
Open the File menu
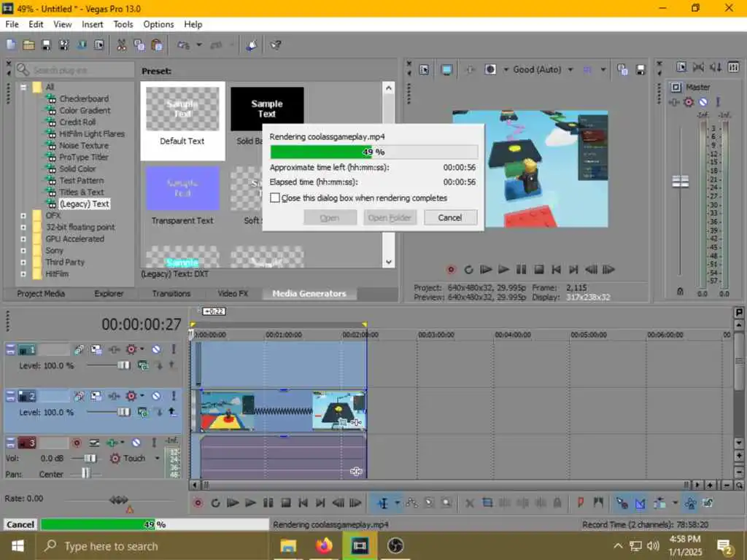[12, 24]
